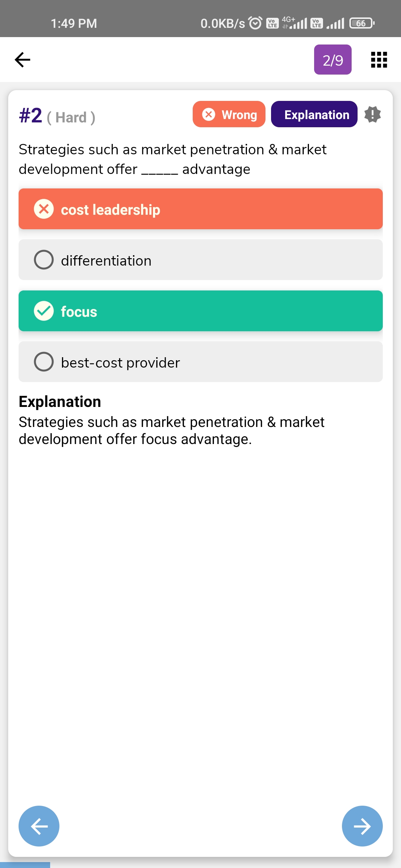401x868 pixels.
Task: Report this question via exclamation badge
Action: tap(372, 114)
